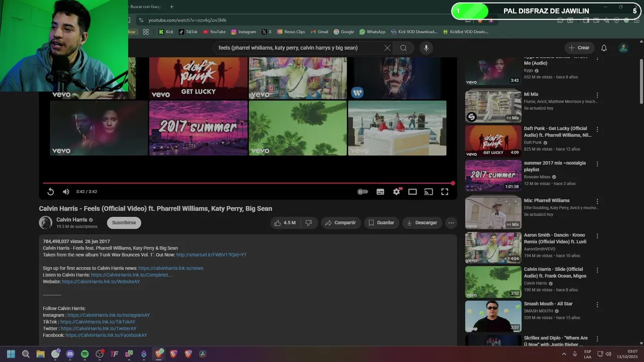644x362 pixels.
Task: Open the calvinharris.lnk.to/news link
Action: [x=171, y=268]
